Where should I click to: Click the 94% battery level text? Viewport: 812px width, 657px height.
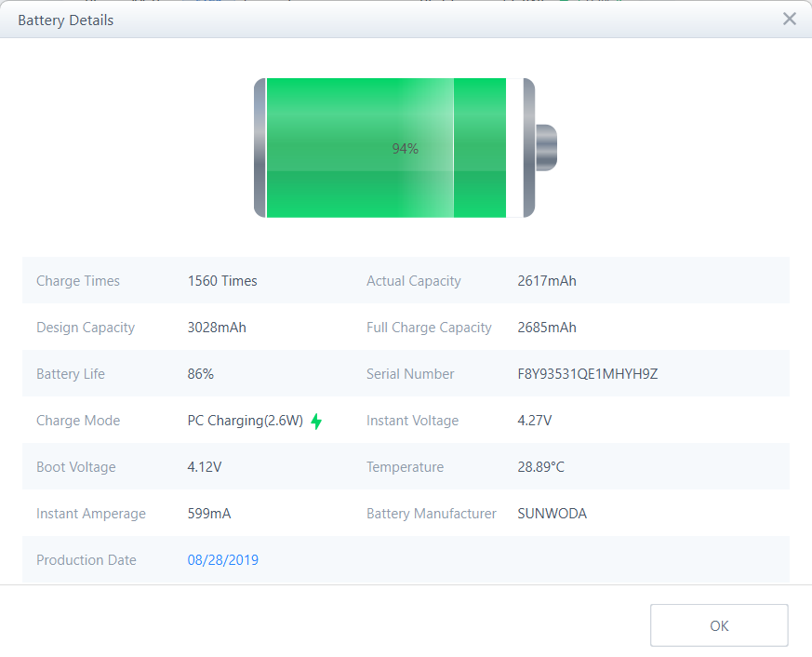405,149
